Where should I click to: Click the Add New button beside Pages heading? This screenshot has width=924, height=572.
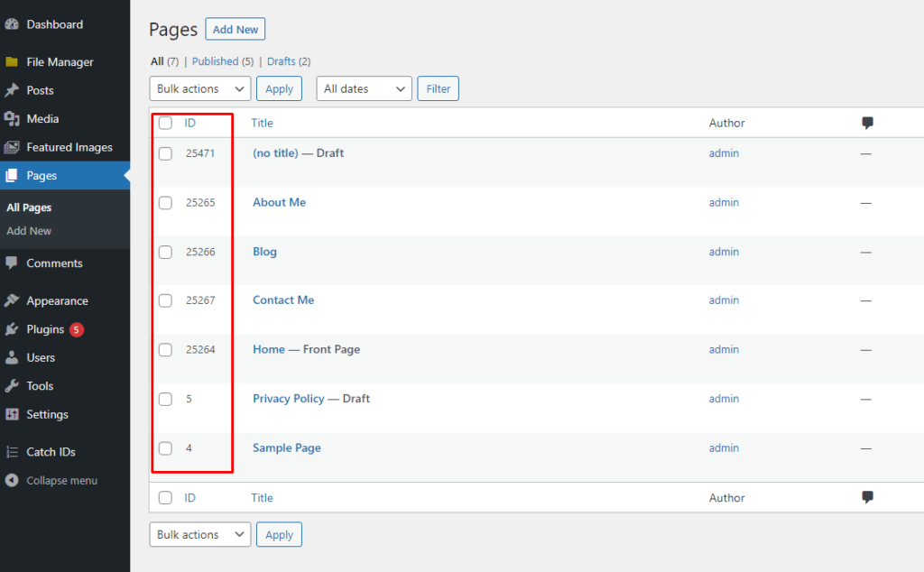point(236,29)
